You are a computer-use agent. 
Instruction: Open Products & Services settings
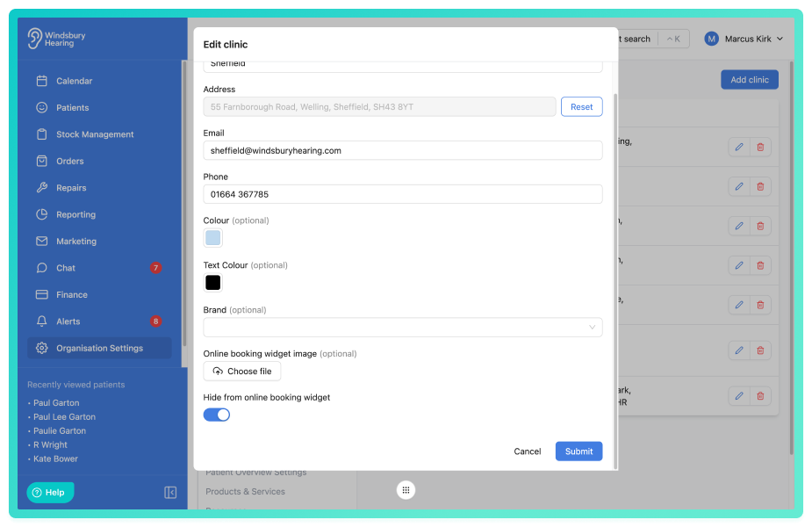pos(245,491)
